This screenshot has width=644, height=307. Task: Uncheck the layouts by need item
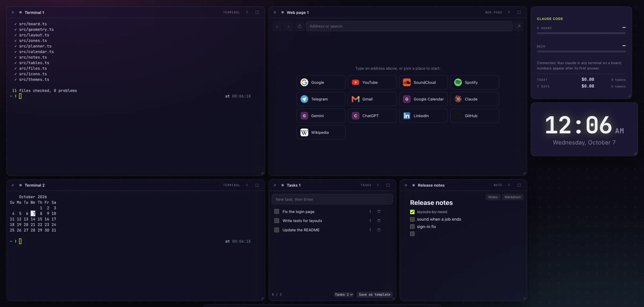[412, 212]
